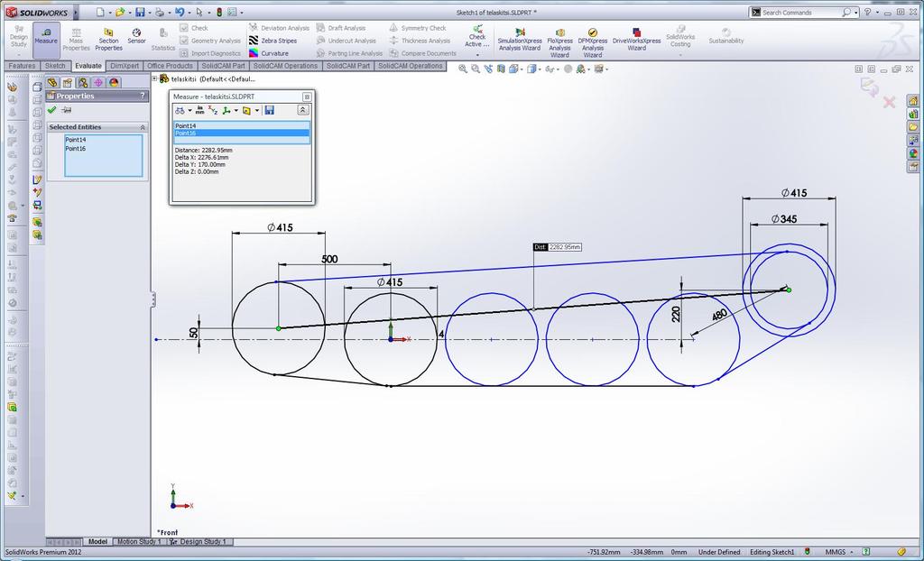This screenshot has height=561, width=924.
Task: Click the save icon in Measure dialog
Action: click(x=269, y=110)
